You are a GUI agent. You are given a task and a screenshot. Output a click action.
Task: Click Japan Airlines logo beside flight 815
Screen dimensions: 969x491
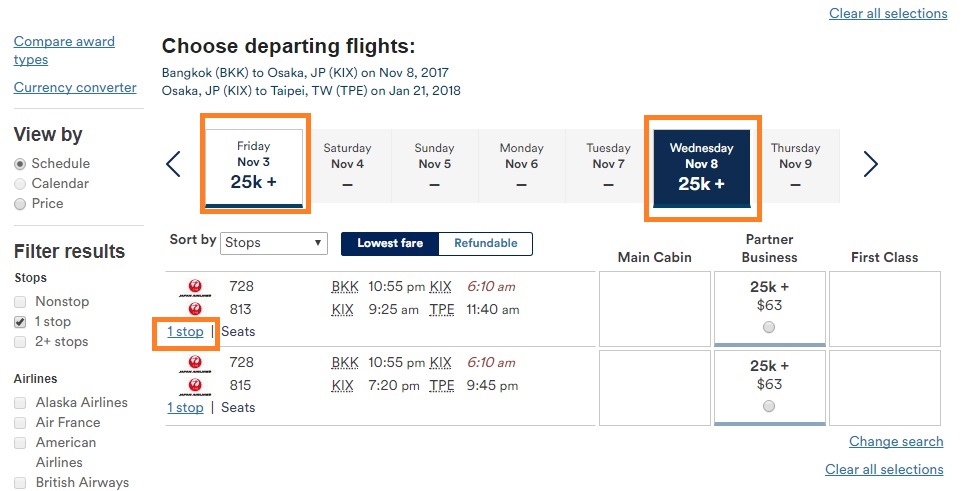(195, 385)
